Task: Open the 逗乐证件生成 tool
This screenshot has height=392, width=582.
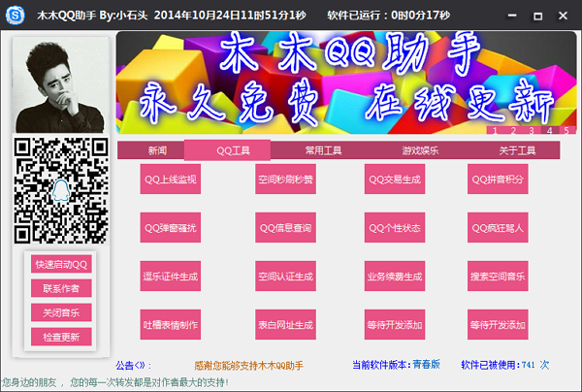Action: [x=171, y=277]
